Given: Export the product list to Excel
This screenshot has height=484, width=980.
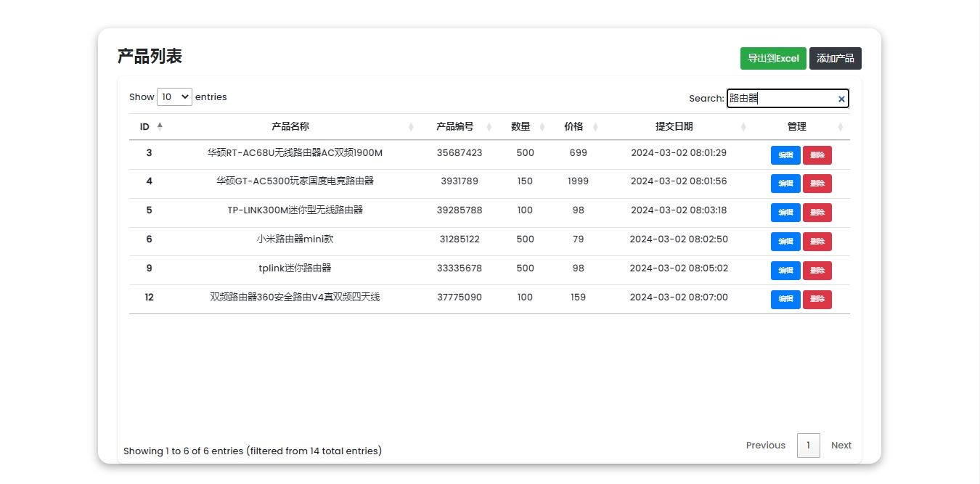Looking at the screenshot, I should point(773,59).
